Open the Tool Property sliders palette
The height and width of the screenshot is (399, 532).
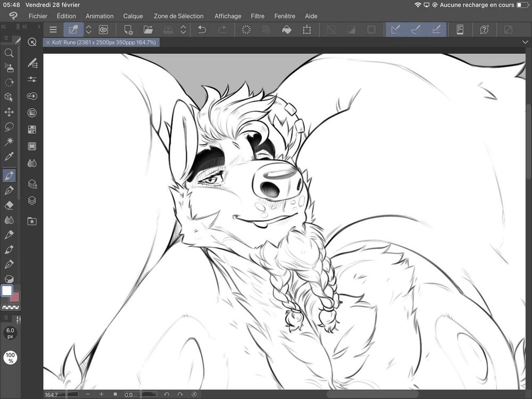pyautogui.click(x=32, y=79)
